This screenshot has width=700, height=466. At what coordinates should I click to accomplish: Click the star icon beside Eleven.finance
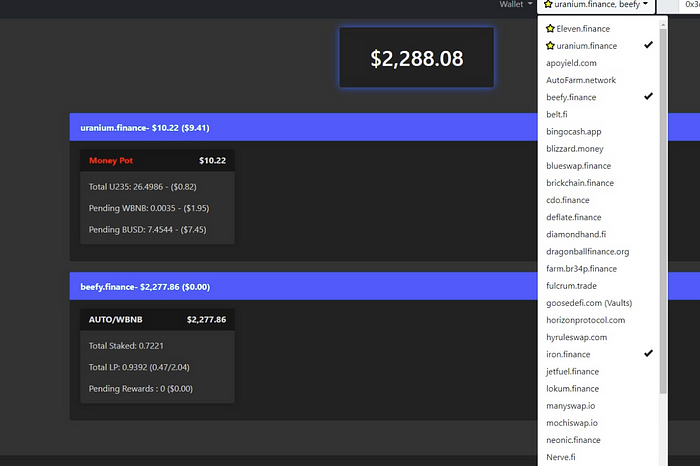(x=550, y=29)
